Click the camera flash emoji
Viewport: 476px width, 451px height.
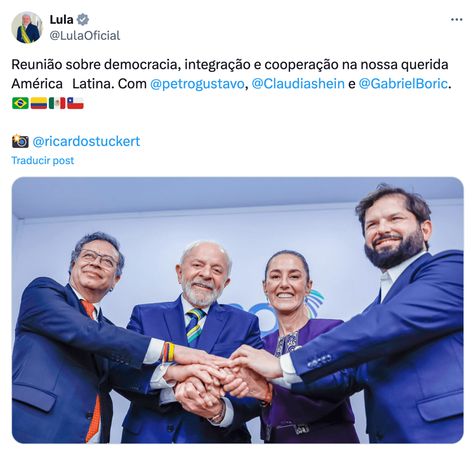click(20, 141)
